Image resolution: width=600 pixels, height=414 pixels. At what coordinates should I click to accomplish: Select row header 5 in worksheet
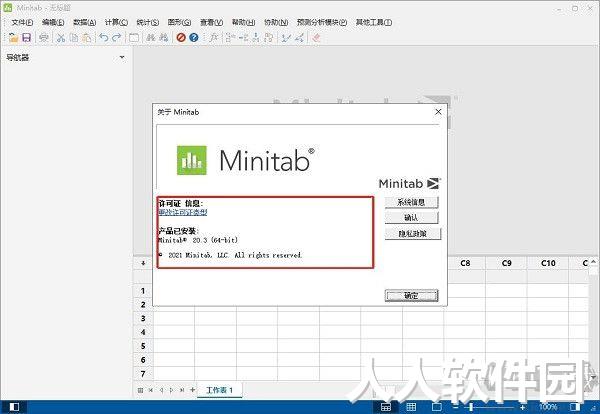pos(143,346)
